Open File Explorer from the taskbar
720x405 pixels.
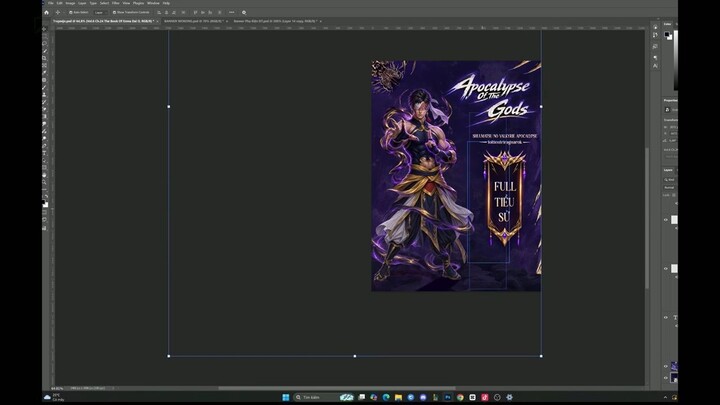click(x=398, y=397)
